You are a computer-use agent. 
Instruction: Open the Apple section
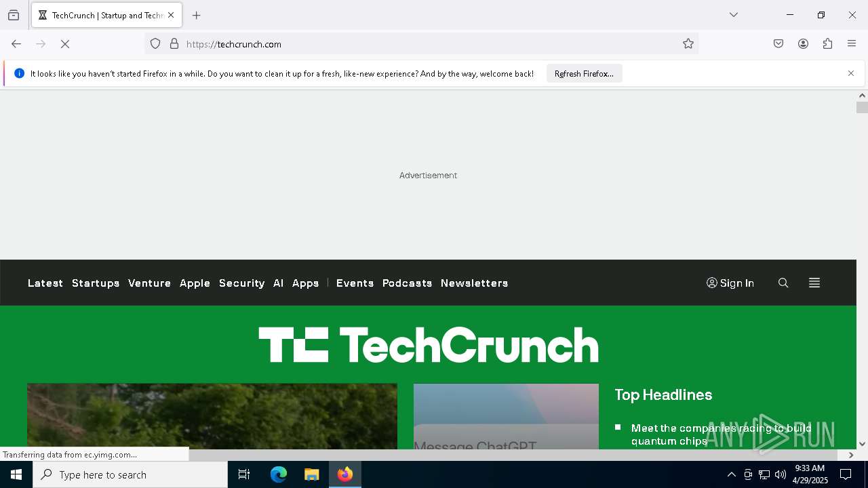(x=195, y=283)
